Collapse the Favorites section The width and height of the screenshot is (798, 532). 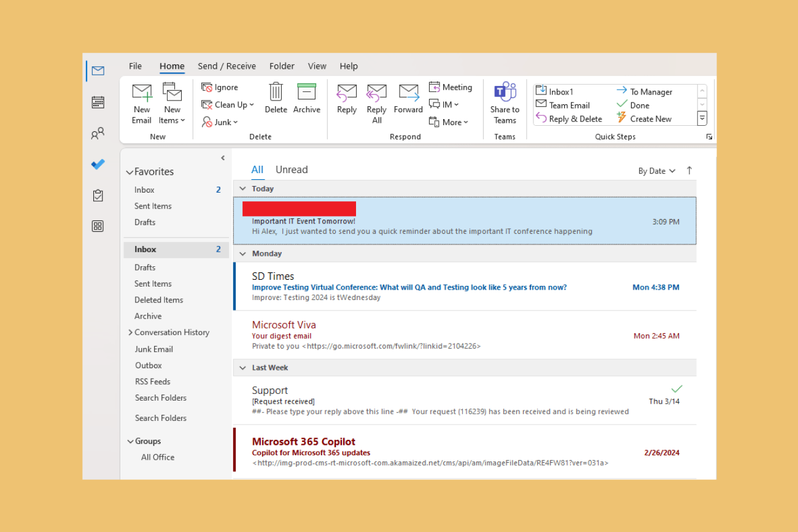click(x=130, y=172)
